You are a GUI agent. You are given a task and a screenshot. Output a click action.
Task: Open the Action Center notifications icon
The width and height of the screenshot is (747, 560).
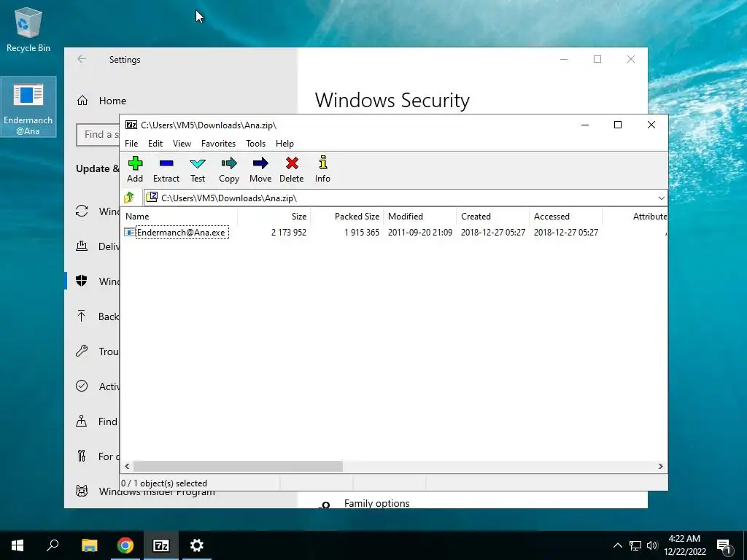click(724, 545)
